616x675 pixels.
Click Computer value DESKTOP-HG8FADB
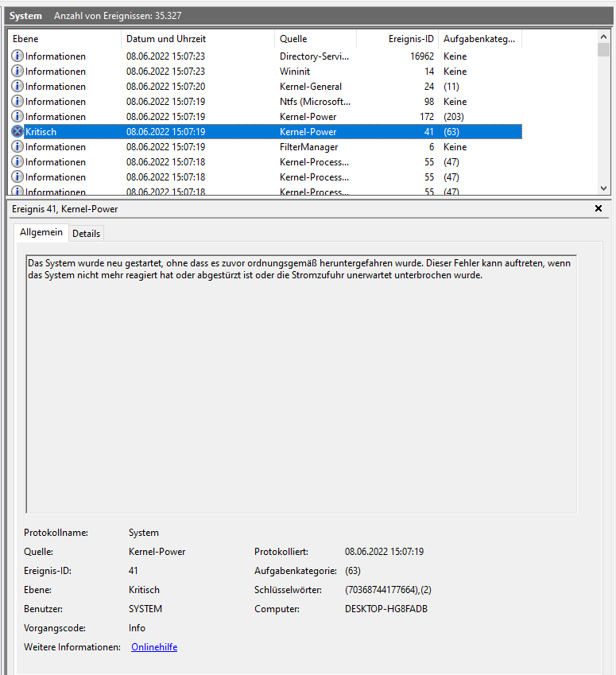pyautogui.click(x=386, y=609)
